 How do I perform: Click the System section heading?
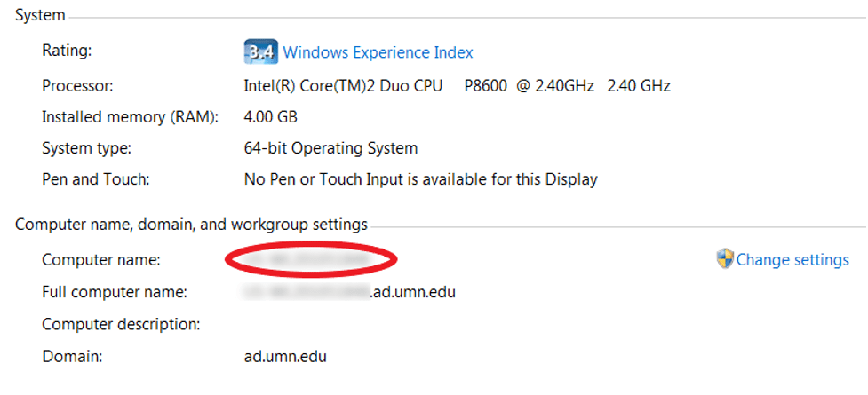tap(40, 15)
